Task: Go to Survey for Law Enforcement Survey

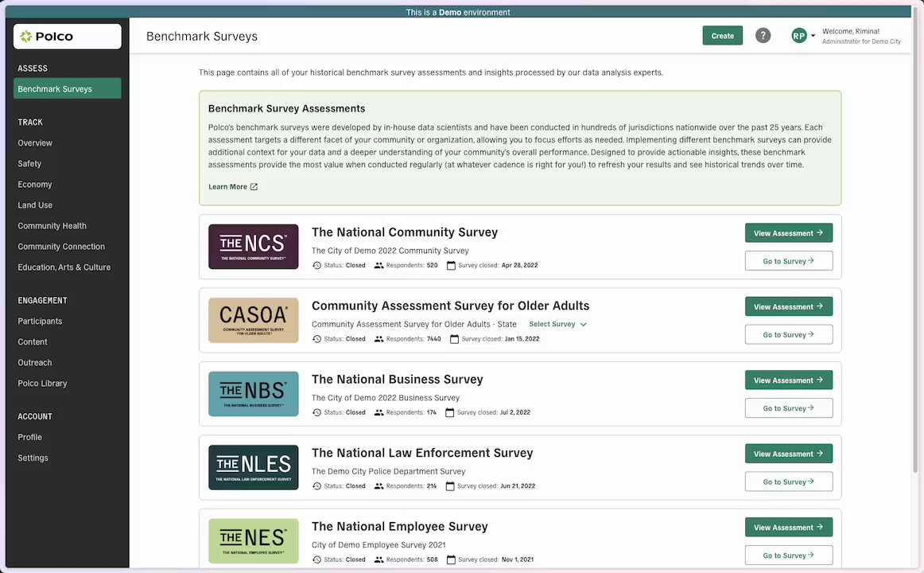Action: (x=789, y=482)
